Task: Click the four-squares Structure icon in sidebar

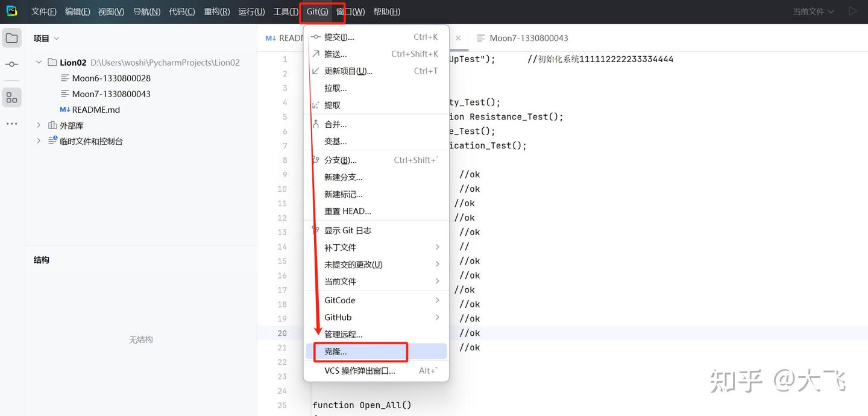Action: [11, 96]
